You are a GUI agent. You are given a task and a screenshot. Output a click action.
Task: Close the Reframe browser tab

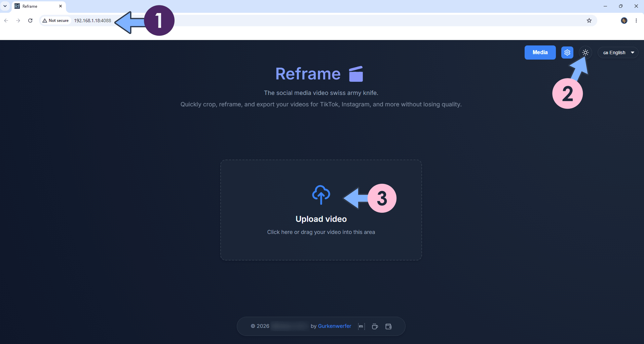(x=61, y=6)
